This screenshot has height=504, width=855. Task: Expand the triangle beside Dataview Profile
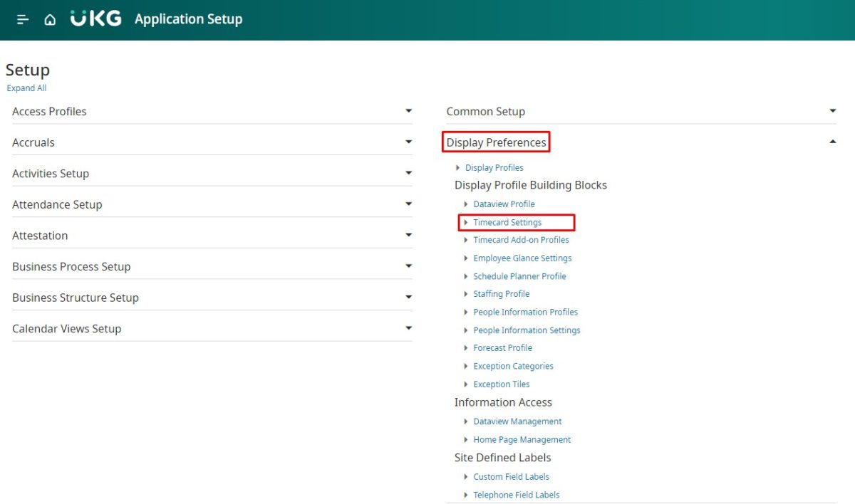[466, 204]
